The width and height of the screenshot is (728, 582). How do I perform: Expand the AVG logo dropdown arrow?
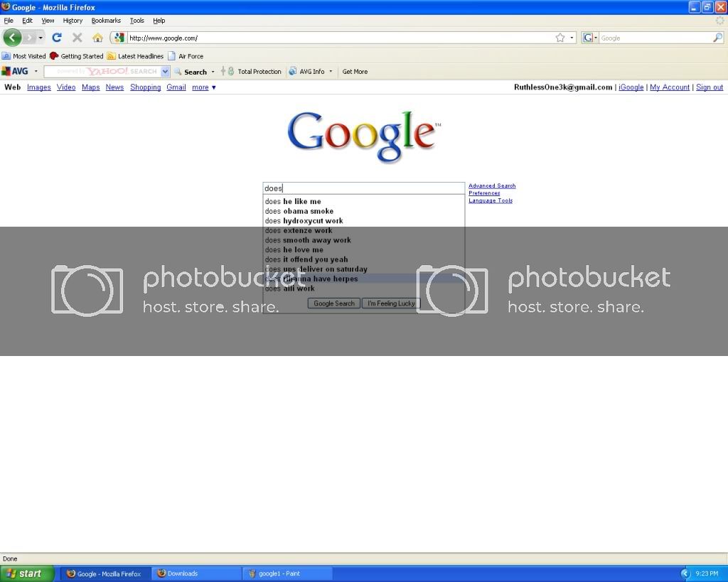[36, 72]
